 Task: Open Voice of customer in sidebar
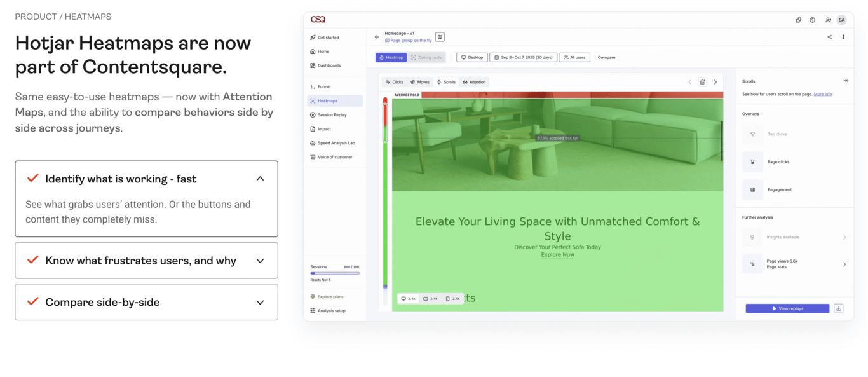tap(336, 156)
